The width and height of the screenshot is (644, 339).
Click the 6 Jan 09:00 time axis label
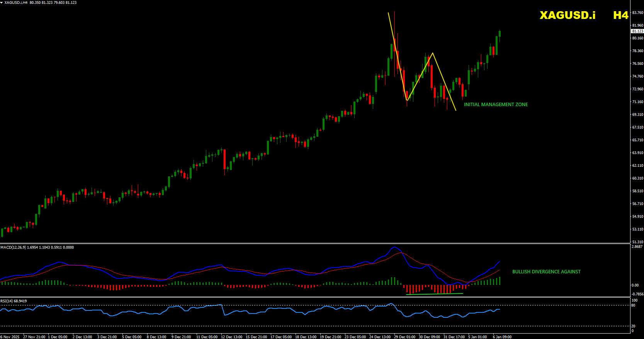click(x=502, y=337)
